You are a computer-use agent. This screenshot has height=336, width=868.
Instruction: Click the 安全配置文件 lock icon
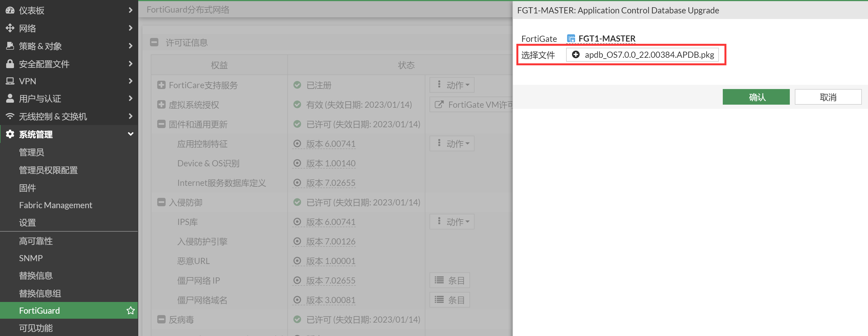tap(10, 64)
